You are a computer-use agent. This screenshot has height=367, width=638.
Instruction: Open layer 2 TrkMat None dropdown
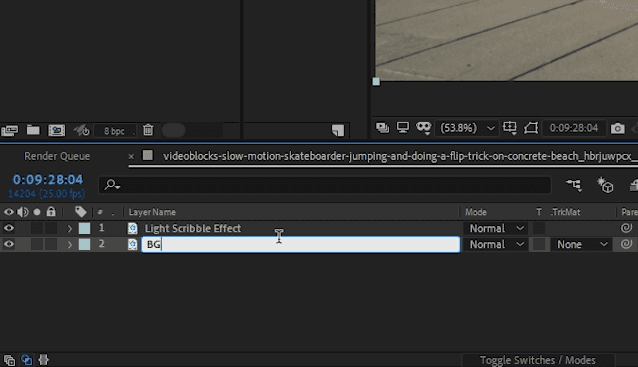click(581, 244)
